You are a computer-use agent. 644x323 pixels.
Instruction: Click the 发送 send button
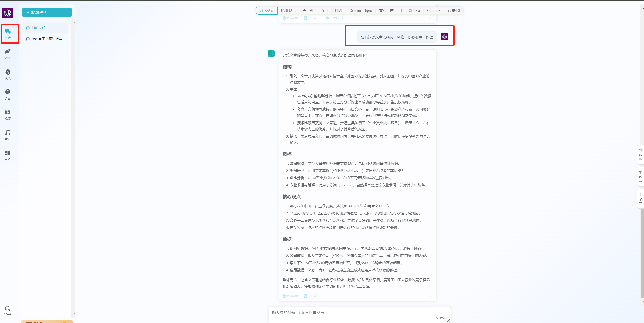pos(441,318)
